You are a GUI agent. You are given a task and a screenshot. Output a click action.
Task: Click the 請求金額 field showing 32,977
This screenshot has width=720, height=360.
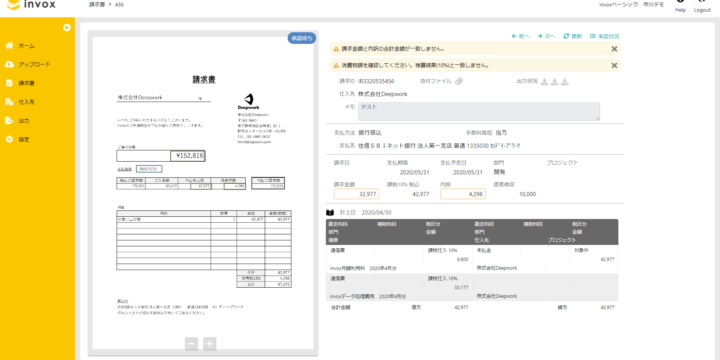tap(356, 194)
